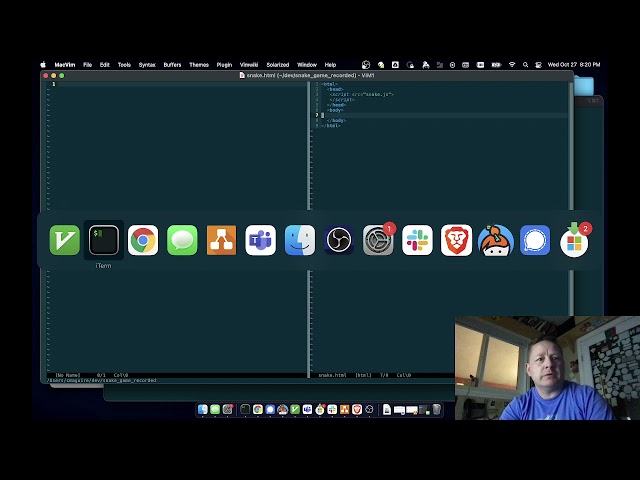Click the [No Name] status line label
The width and height of the screenshot is (640, 480).
pos(68,375)
